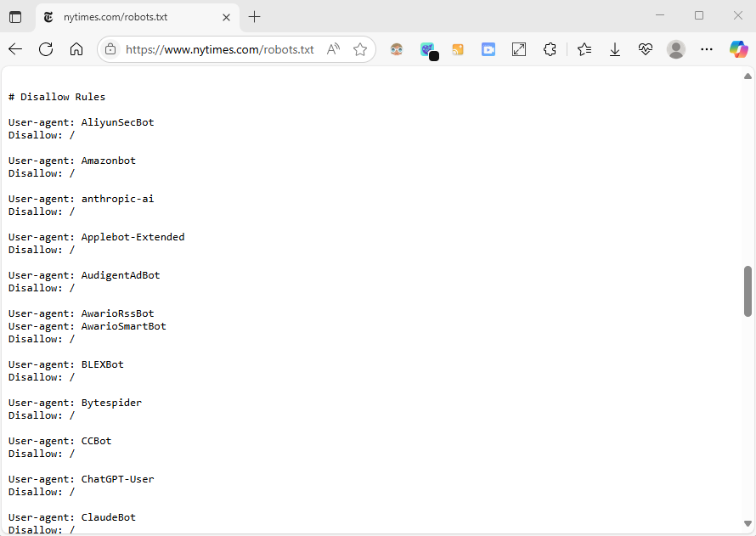Open the Downloads panel

pyautogui.click(x=615, y=49)
